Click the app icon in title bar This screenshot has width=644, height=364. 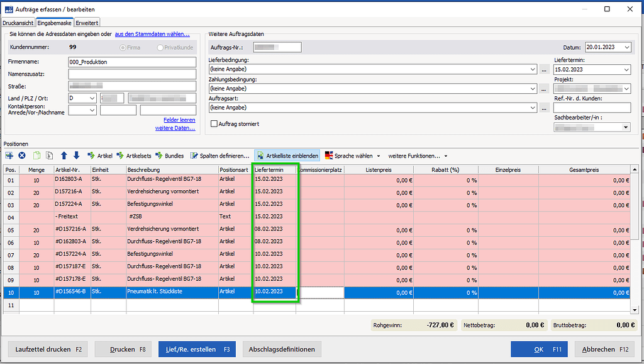tap(9, 9)
